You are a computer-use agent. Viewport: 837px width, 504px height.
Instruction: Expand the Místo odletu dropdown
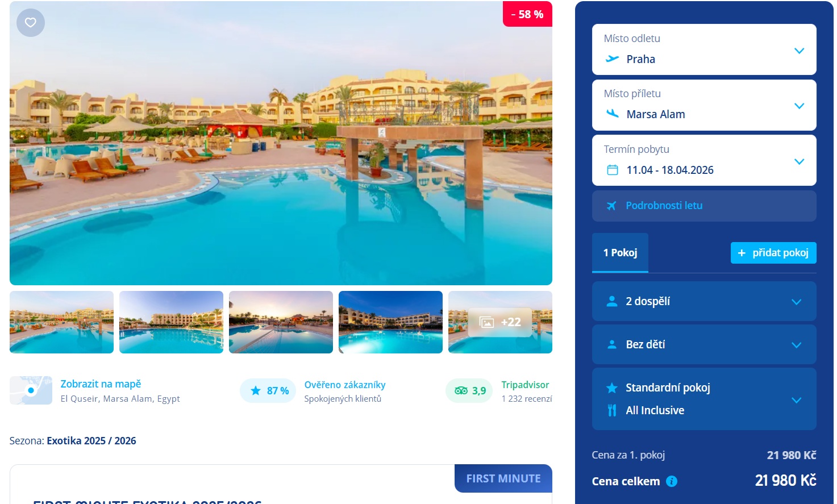[x=704, y=49]
